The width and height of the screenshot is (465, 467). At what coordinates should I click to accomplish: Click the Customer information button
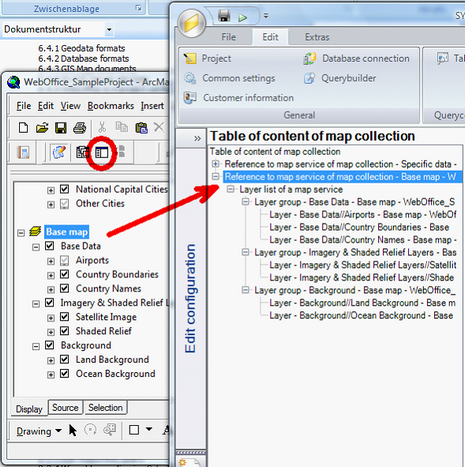pos(239,98)
